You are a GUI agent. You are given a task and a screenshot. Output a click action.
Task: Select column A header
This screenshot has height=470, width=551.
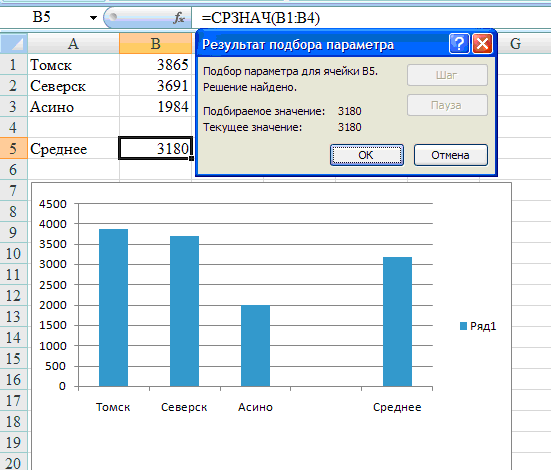point(73,44)
